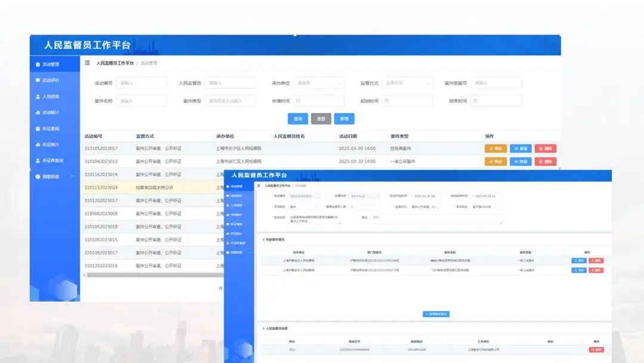Click the 活动编号 input field
The image size is (644, 363).
[x=142, y=83]
